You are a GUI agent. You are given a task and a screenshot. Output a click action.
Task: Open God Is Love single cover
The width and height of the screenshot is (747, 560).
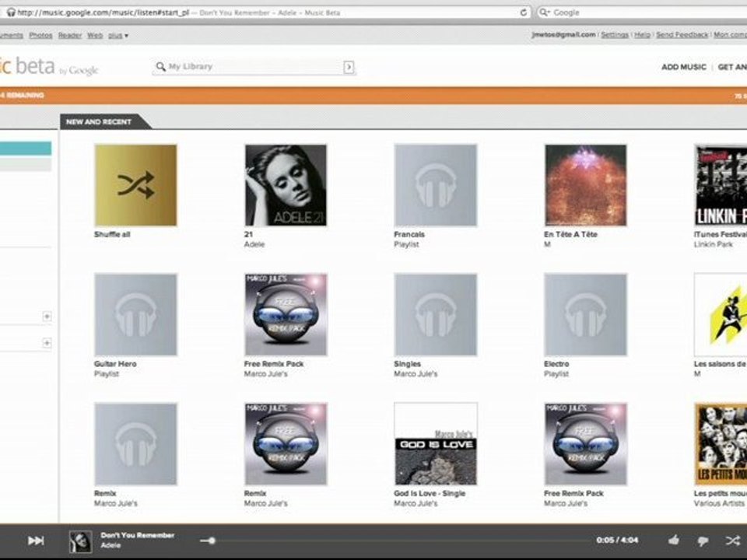[436, 444]
